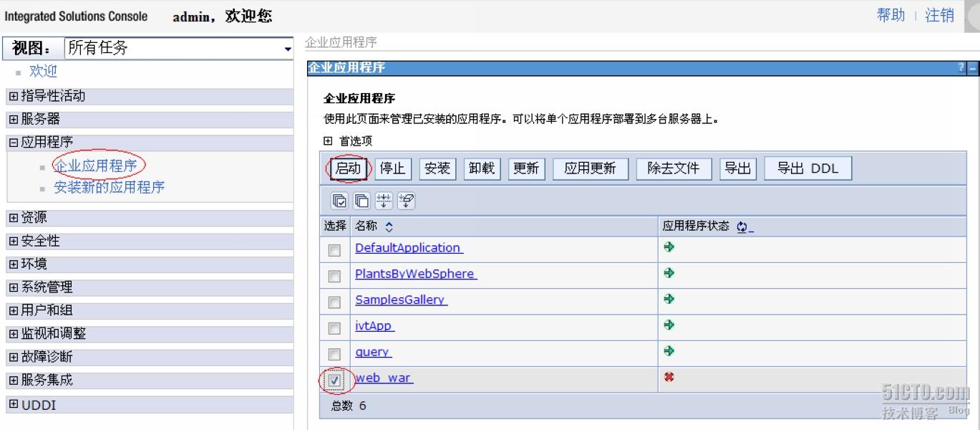Click the hide filter function eraser icon
980x430 pixels.
coord(406,200)
